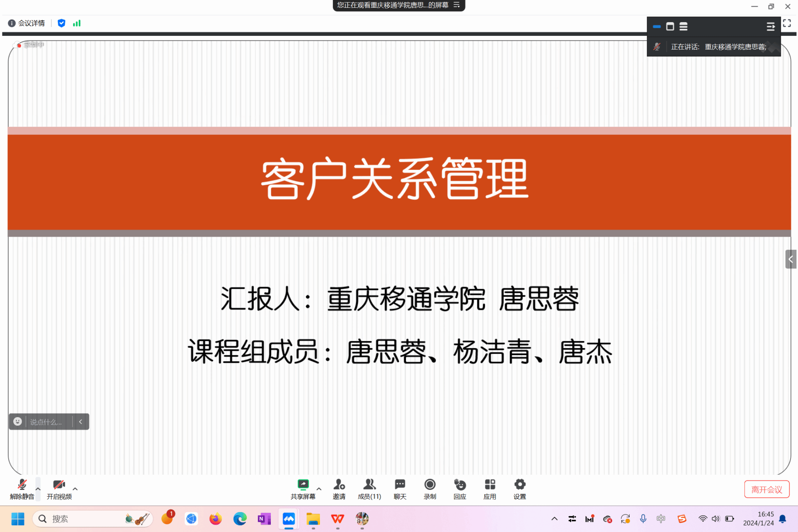Open the clock and calendar showing 16:45
The width and height of the screenshot is (798, 532).
pyautogui.click(x=758, y=519)
